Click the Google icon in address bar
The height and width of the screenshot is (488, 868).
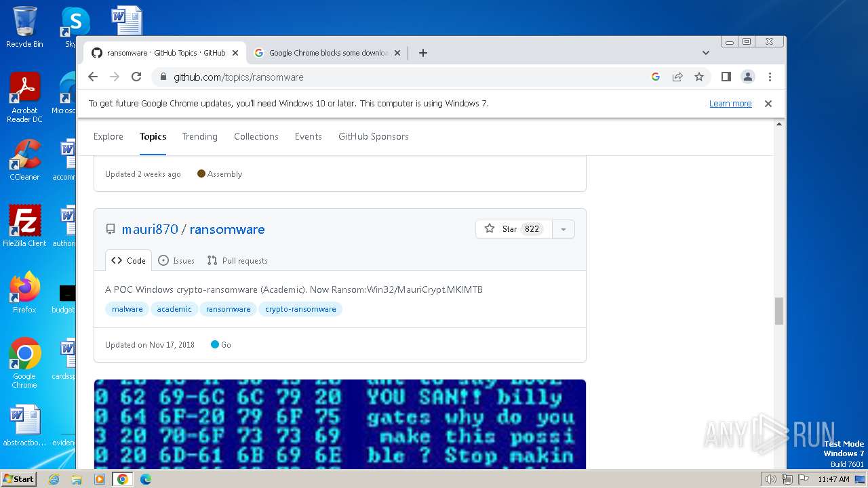point(656,77)
